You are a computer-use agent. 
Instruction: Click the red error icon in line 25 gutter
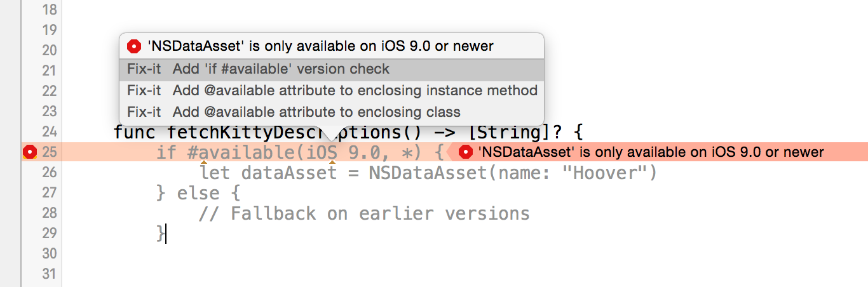pyautogui.click(x=29, y=152)
